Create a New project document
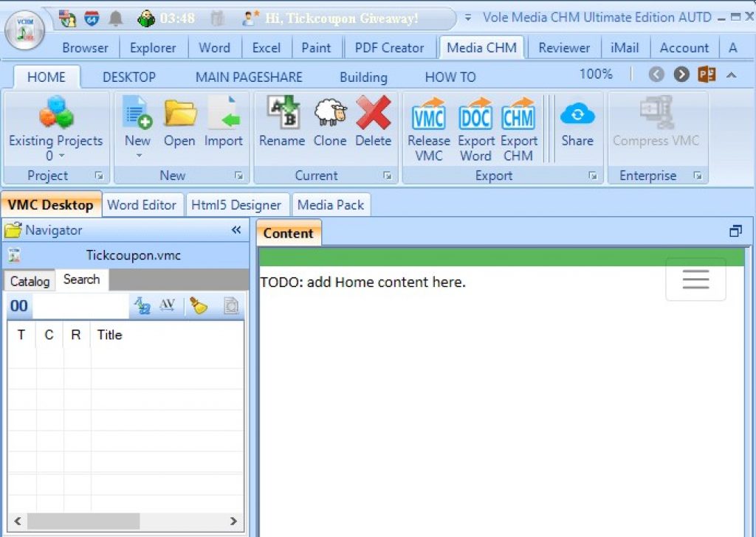This screenshot has height=537, width=756. coord(137,112)
